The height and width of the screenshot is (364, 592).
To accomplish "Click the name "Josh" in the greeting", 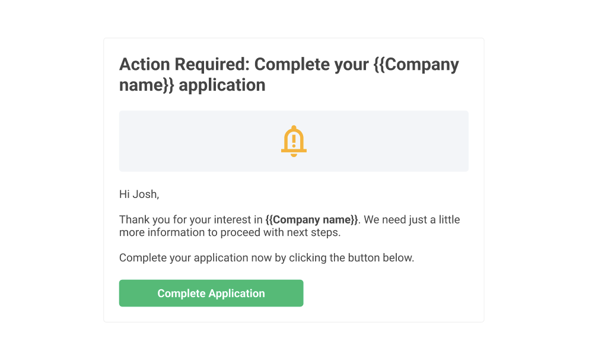I will (x=145, y=194).
